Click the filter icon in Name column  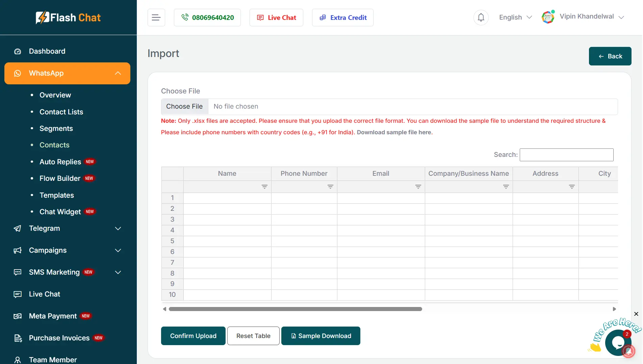264,187
